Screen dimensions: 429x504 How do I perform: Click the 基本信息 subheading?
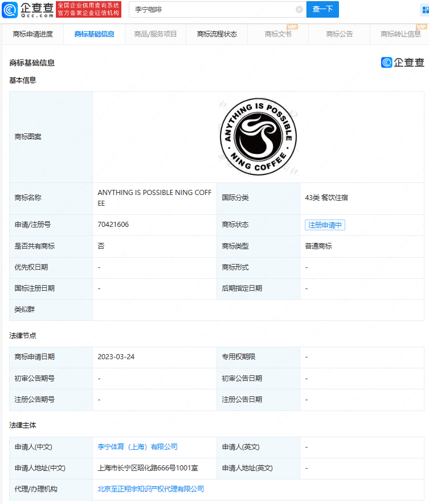click(x=22, y=80)
